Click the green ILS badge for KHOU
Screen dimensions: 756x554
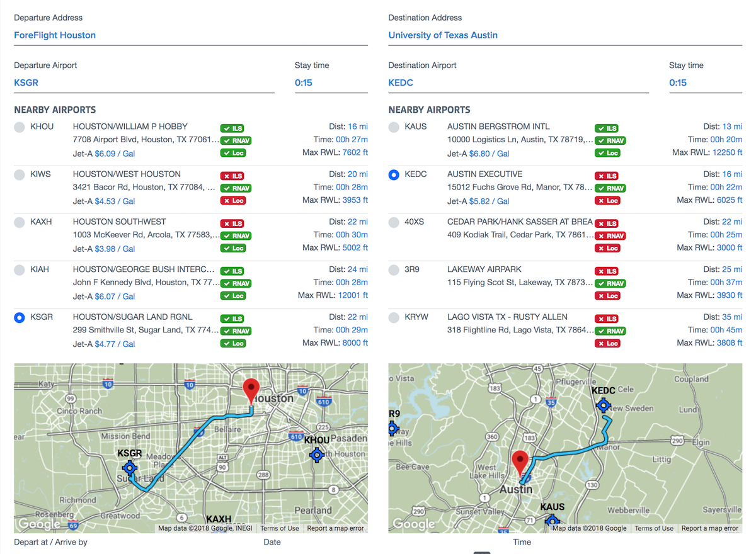point(232,128)
